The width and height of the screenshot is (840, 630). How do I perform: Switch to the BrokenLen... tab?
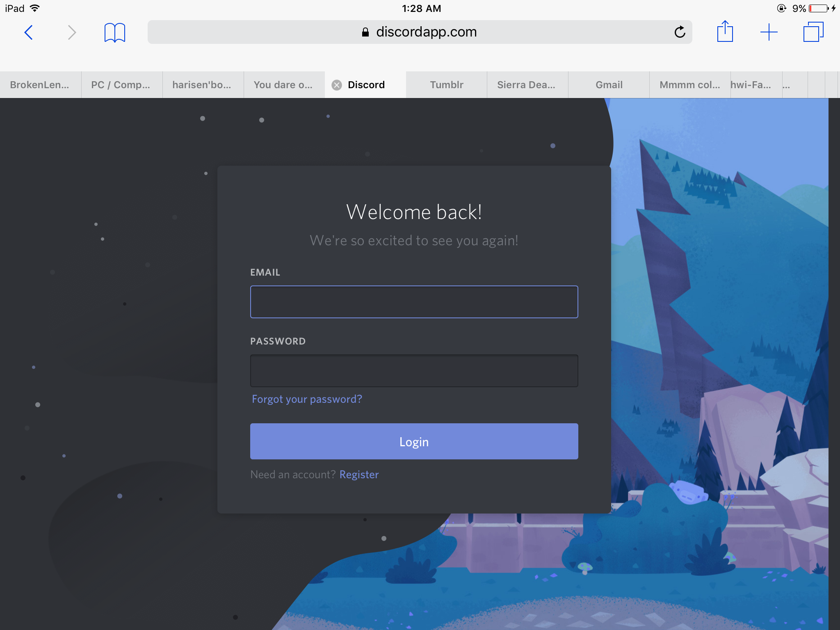[40, 85]
